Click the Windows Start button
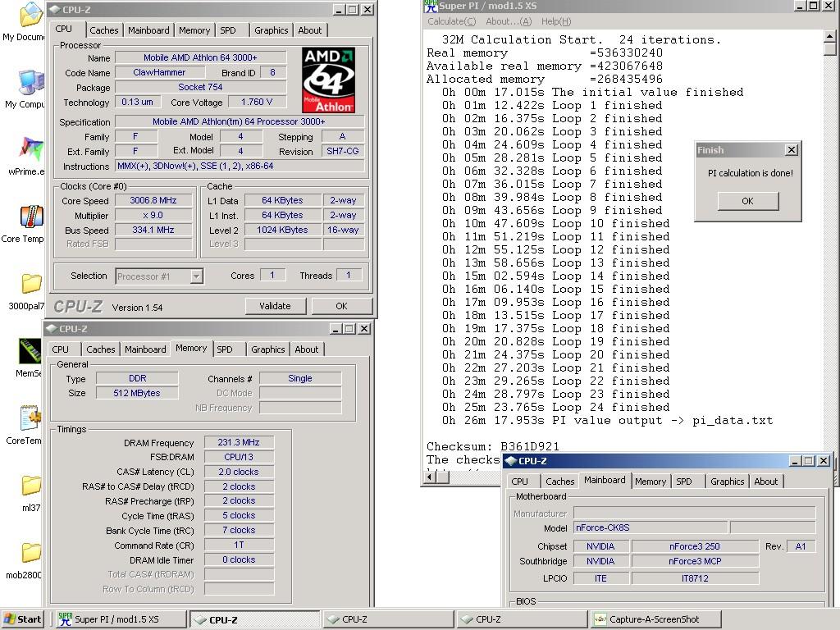Image resolution: width=840 pixels, height=630 pixels. [22, 619]
